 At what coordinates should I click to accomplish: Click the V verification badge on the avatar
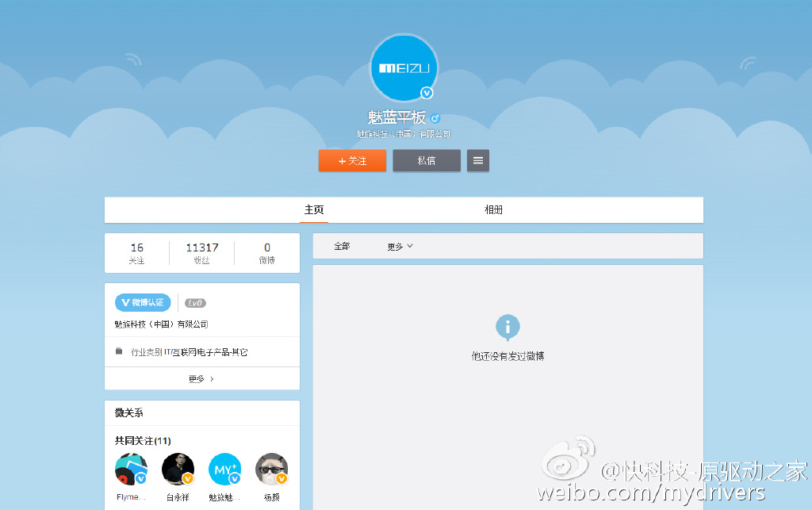click(x=427, y=93)
